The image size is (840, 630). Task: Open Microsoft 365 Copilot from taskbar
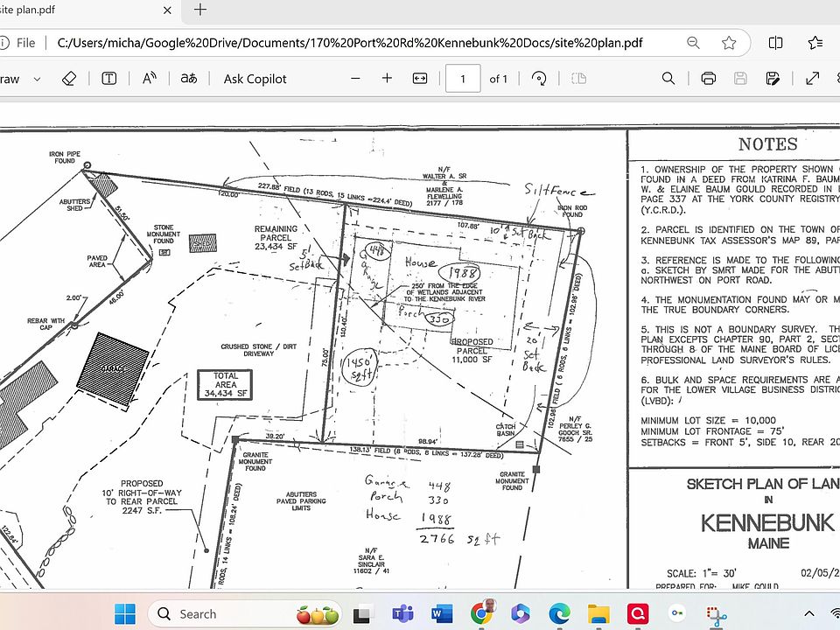pos(520,614)
